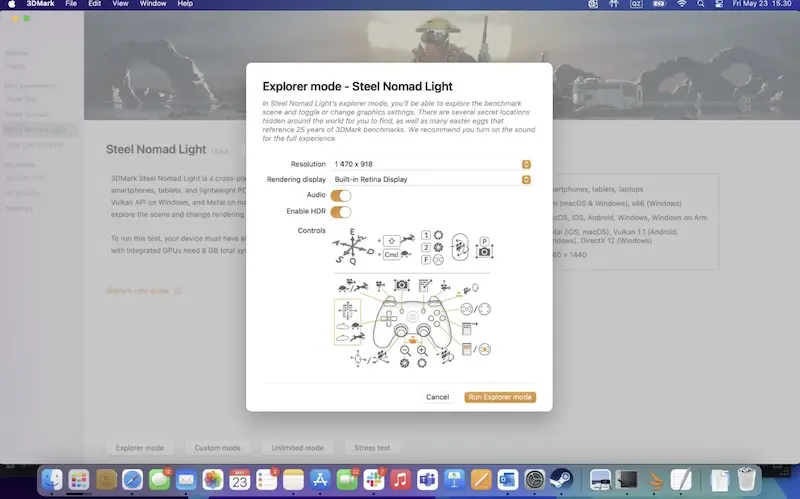The width and height of the screenshot is (800, 499).
Task: Open Calendar from the dock
Action: (239, 480)
